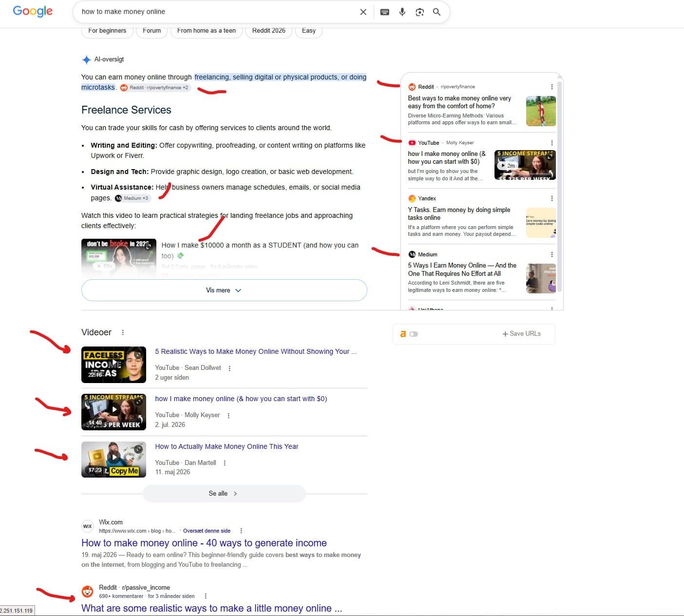Screen dimensions: 684x616
Task: Start voice search with the microphone icon
Action: tap(402, 12)
